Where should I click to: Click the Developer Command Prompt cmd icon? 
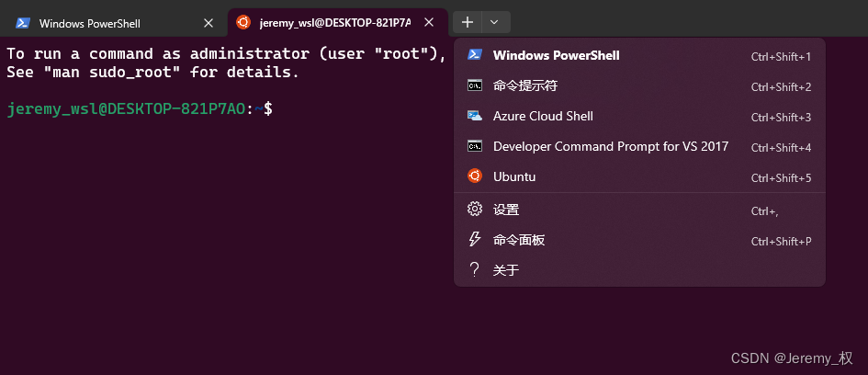click(x=474, y=146)
